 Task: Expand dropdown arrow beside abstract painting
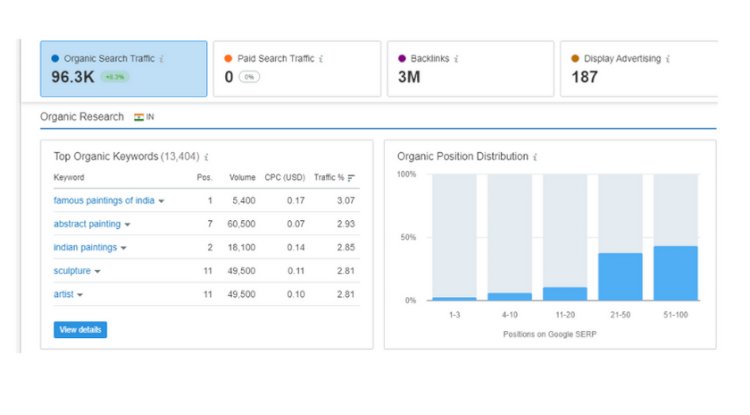[x=127, y=225]
